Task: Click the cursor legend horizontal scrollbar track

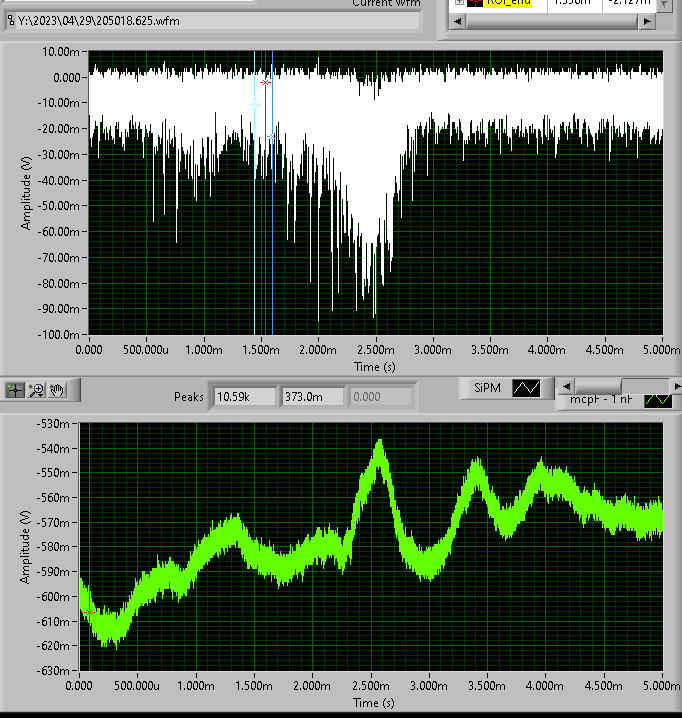Action: (x=551, y=21)
